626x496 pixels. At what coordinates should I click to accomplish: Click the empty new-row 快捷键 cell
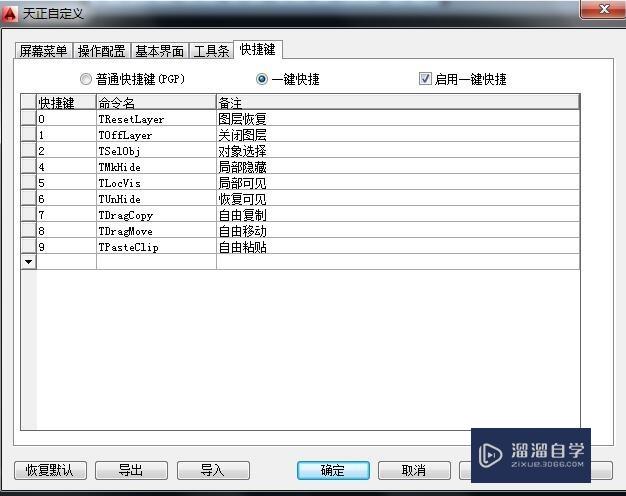pyautogui.click(x=66, y=262)
